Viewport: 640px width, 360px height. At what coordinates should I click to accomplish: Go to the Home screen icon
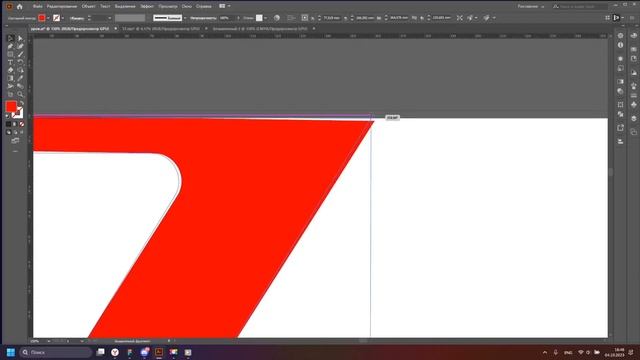pos(19,7)
